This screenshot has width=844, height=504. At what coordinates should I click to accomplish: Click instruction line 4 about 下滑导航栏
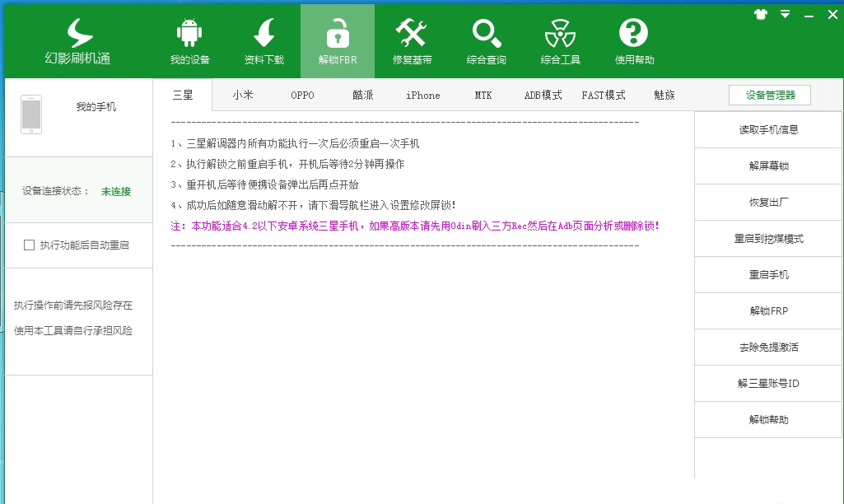point(313,204)
